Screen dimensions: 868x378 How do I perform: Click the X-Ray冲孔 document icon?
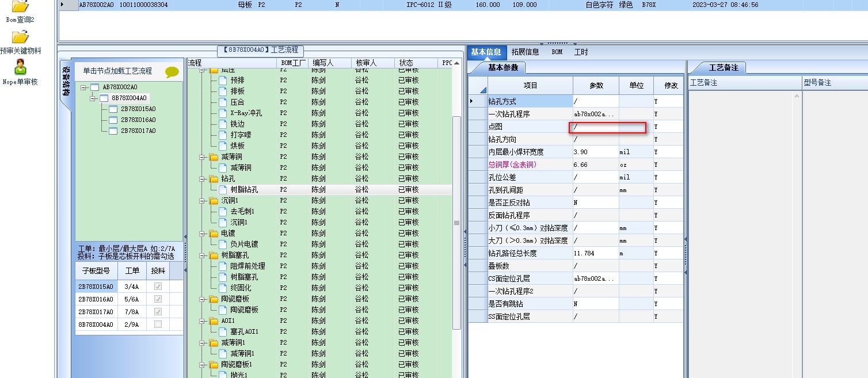click(x=222, y=113)
